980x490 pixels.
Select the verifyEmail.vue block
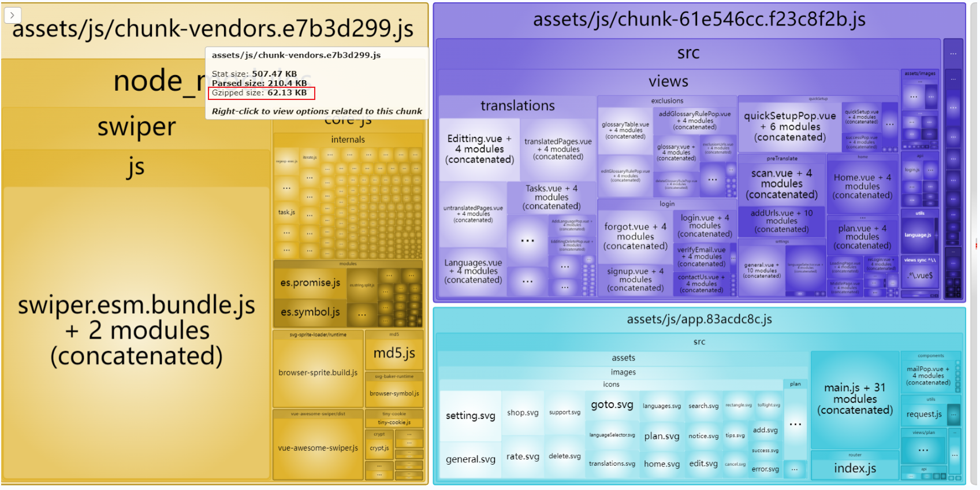point(701,257)
